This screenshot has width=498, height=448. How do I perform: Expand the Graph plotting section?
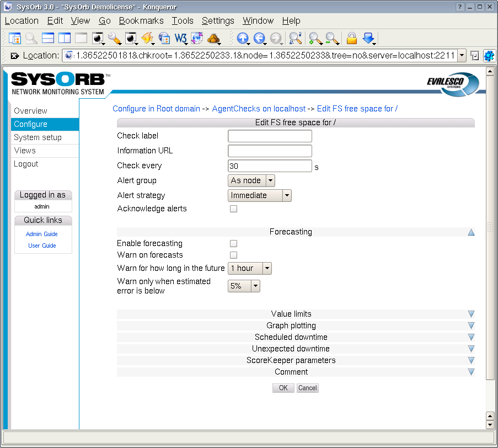tap(472, 326)
